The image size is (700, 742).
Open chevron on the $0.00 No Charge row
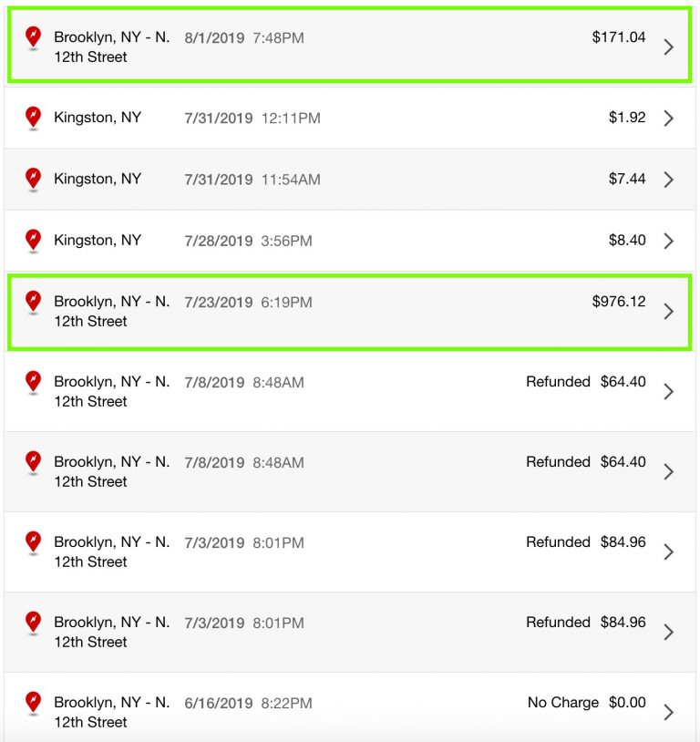coord(668,712)
